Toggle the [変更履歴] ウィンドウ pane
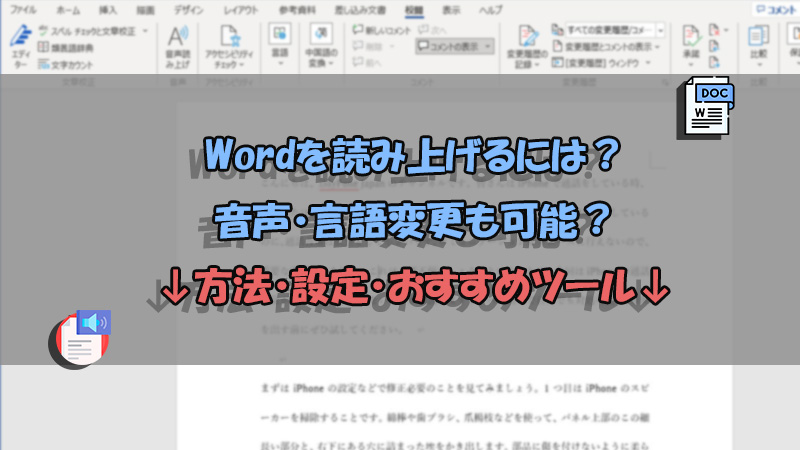This screenshot has width=800, height=450. point(597,64)
